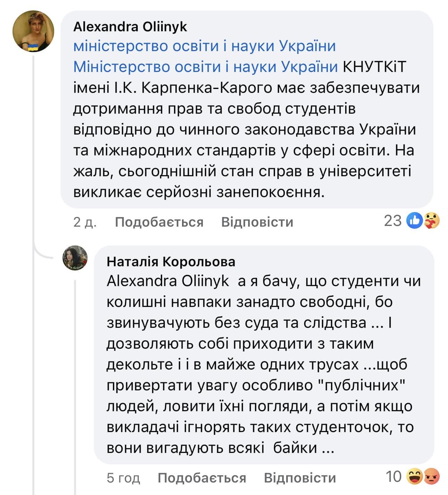Click the 10 reactions count on the reply
This screenshot has height=495, width=448.
pos(393,477)
